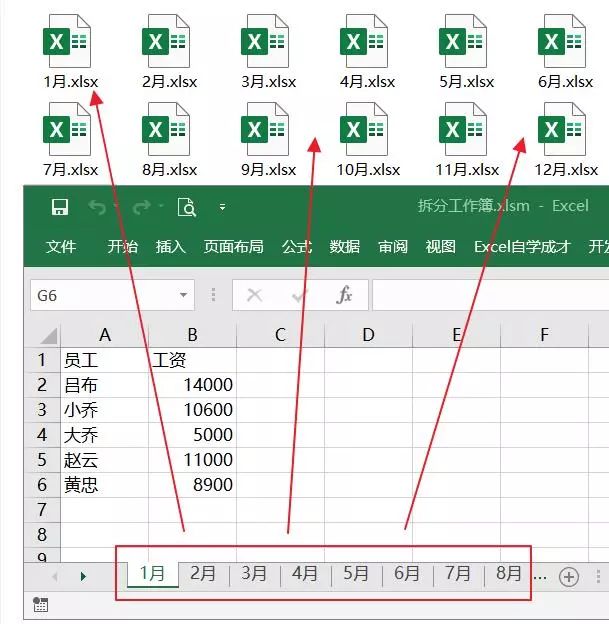609x624 pixels.
Task: Open the 5月.xlsx file icon
Action: 463,41
